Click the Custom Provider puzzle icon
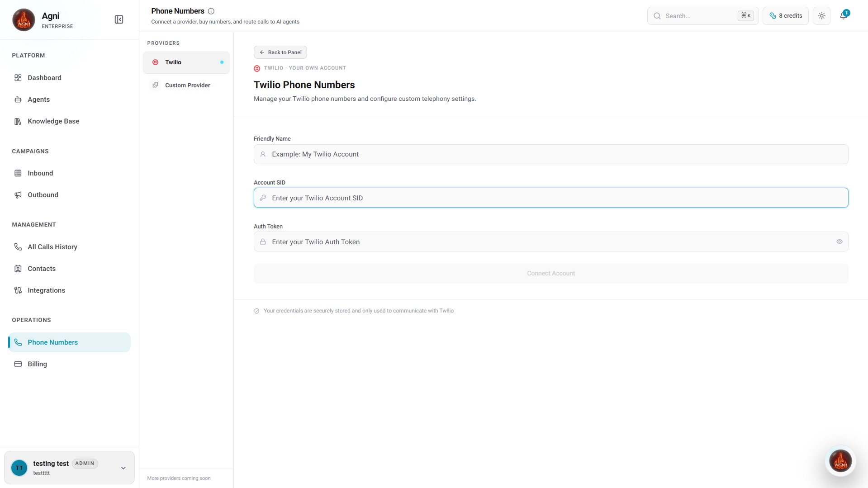 click(x=156, y=85)
